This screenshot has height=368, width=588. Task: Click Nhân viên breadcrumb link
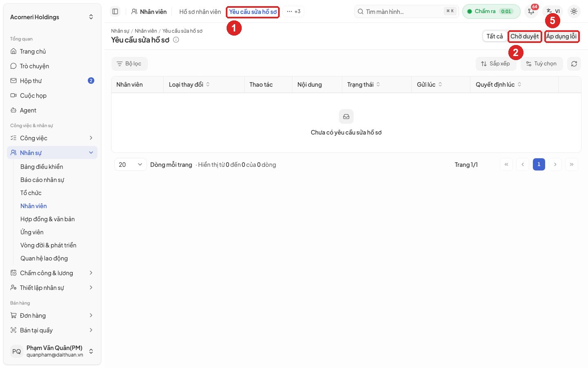click(146, 31)
